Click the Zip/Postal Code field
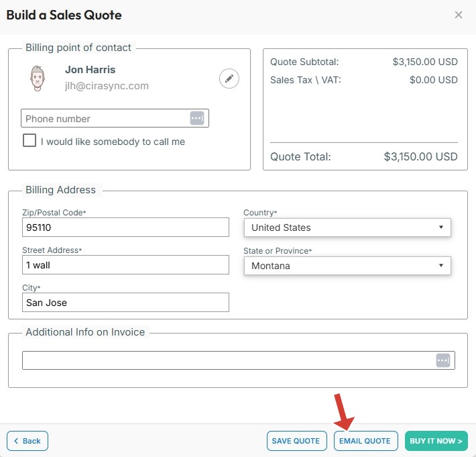Image resolution: width=476 pixels, height=457 pixels. (x=125, y=227)
